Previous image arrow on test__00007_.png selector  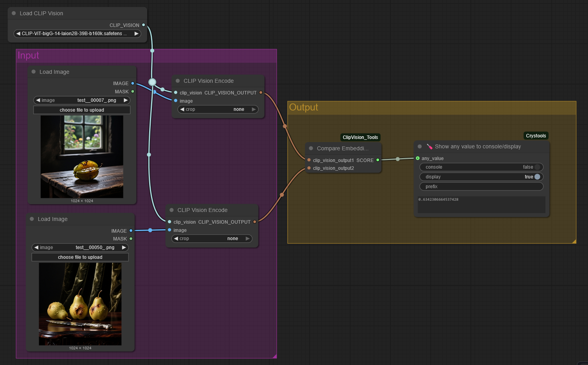[38, 100]
